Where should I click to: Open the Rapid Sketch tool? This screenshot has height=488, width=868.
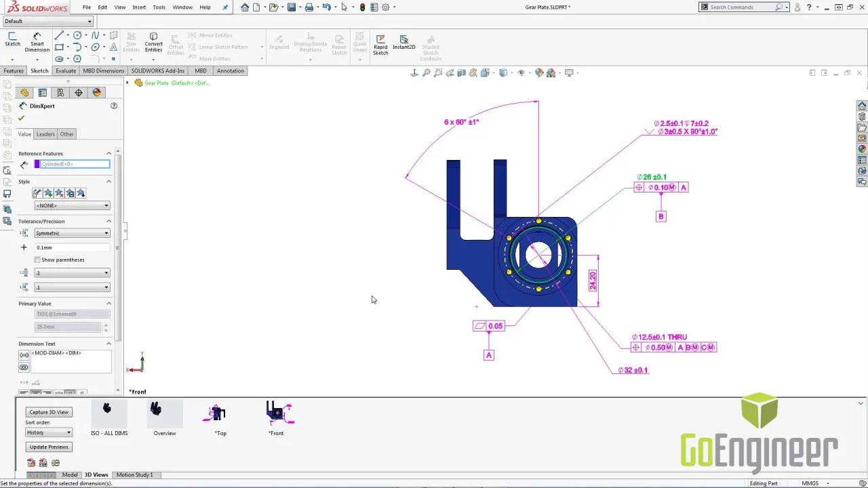point(380,43)
